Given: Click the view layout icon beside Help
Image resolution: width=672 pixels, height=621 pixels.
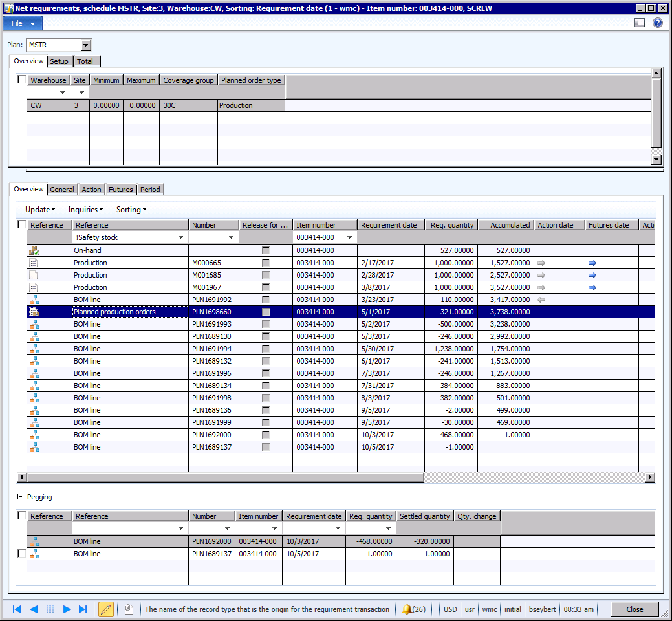Looking at the screenshot, I should pos(640,23).
